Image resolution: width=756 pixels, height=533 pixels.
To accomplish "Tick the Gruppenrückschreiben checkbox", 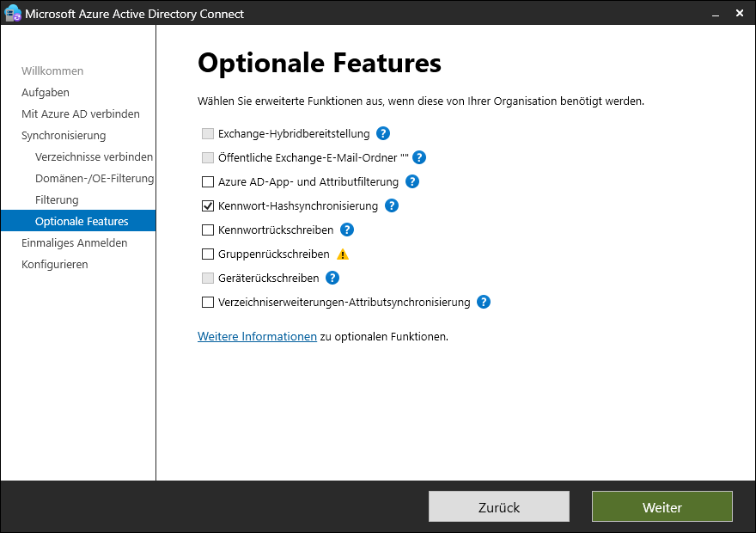I will tap(207, 254).
